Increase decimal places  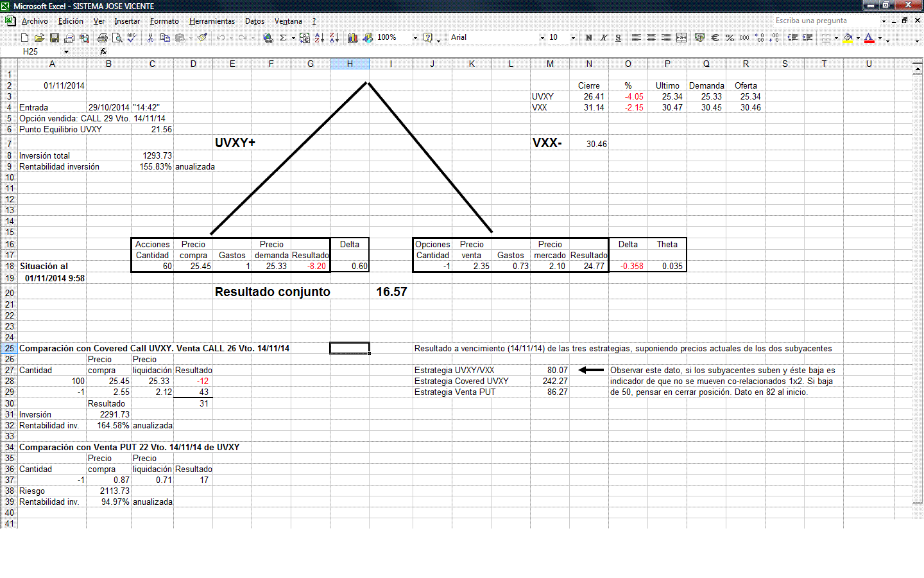pyautogui.click(x=760, y=38)
